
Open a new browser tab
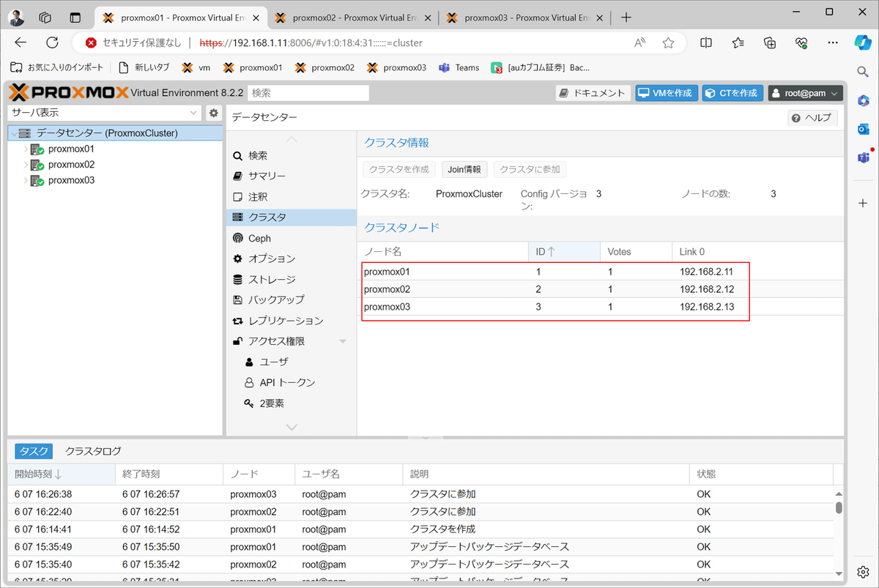pos(626,18)
